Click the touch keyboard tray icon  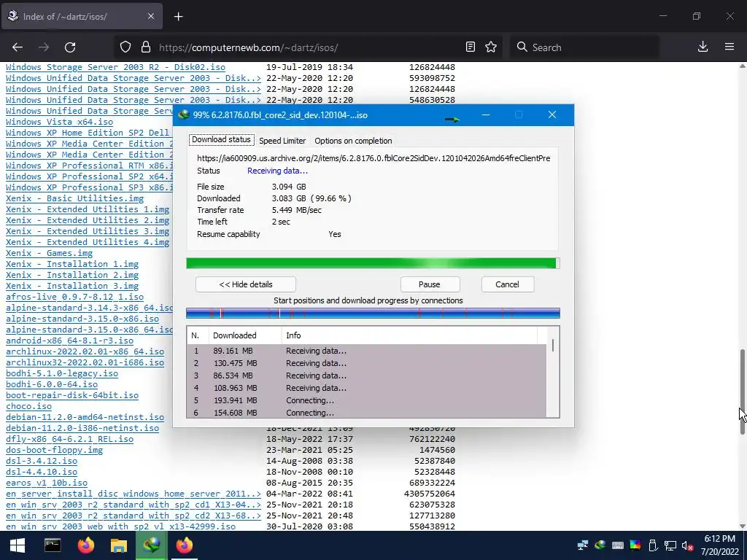(617, 545)
